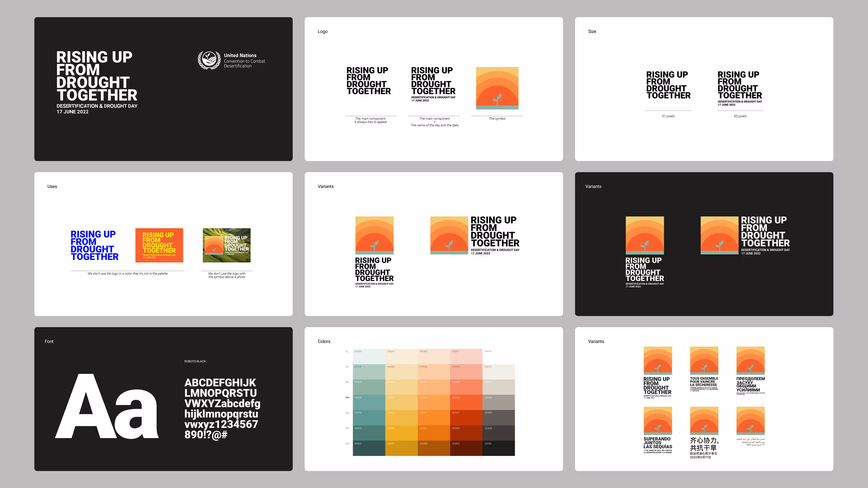This screenshot has height=488, width=868.
Task: Click the 'Variants' heading on the language variants slide
Action: (x=596, y=342)
